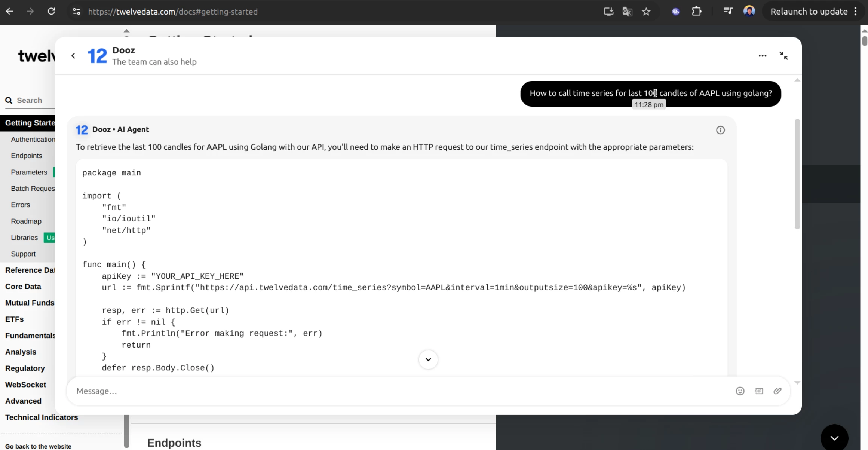Open Batch Requests sidebar item
Viewport: 868px width, 450px height.
[x=33, y=189]
